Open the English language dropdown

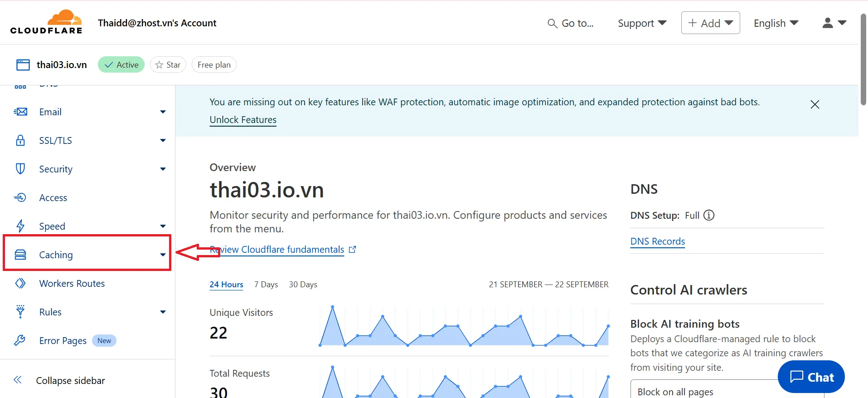pos(776,23)
